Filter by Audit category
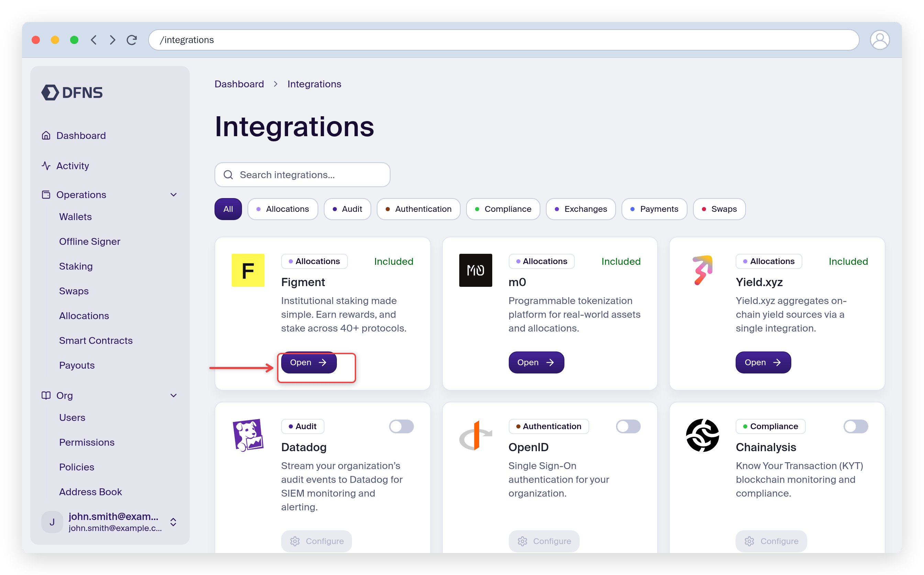The width and height of the screenshot is (924, 575). coord(348,209)
